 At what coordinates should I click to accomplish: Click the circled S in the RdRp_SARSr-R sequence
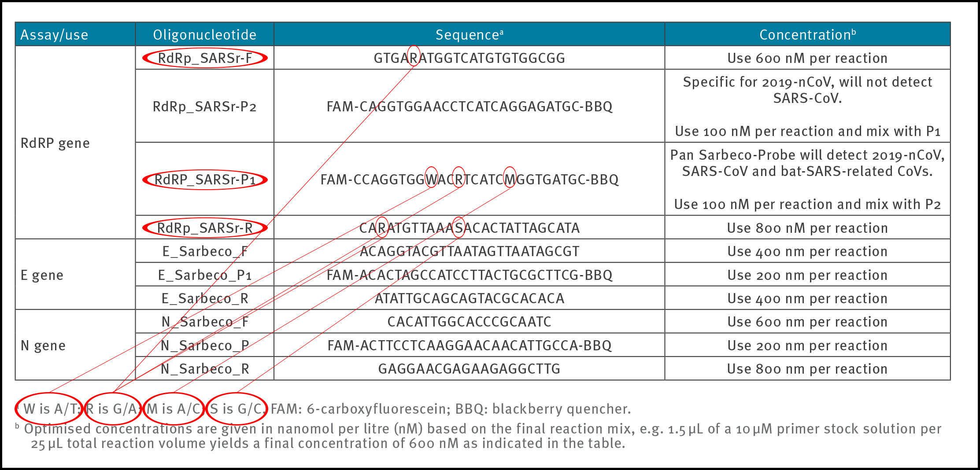click(x=459, y=228)
